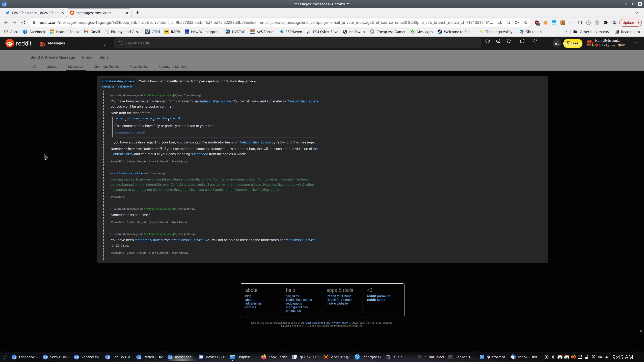Click the yellow Free coins button

pyautogui.click(x=573, y=43)
